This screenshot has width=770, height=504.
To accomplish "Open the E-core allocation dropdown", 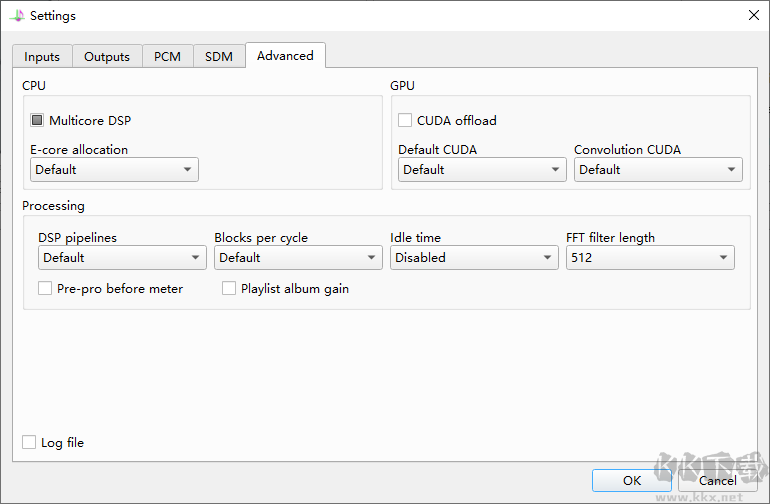I will [x=114, y=170].
